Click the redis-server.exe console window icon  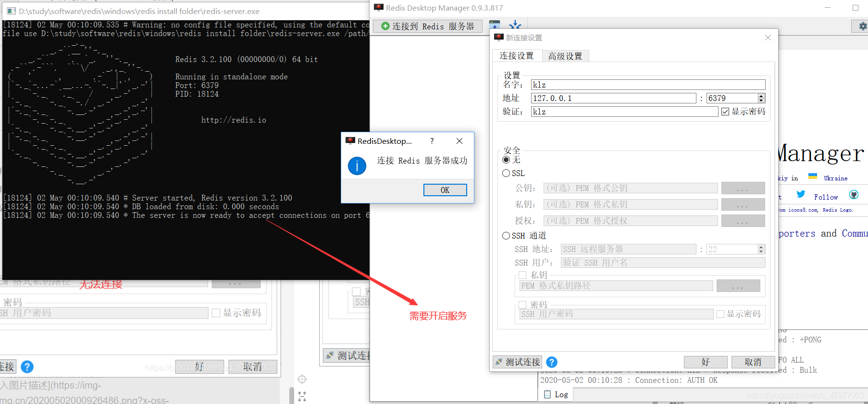coord(11,11)
